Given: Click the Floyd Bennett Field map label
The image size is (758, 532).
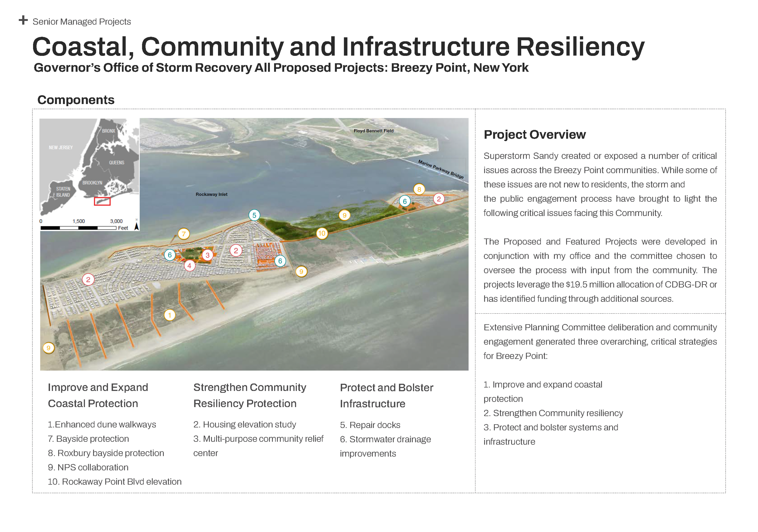Looking at the screenshot, I should click(373, 131).
